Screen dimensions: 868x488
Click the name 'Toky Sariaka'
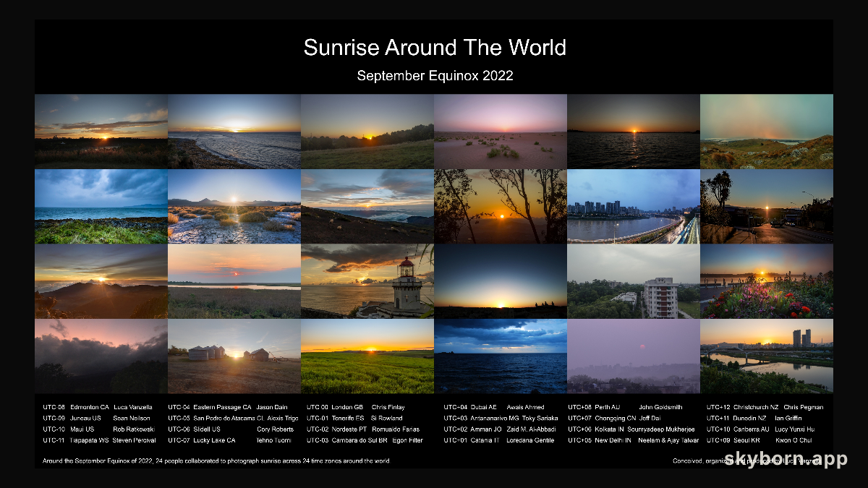540,418
